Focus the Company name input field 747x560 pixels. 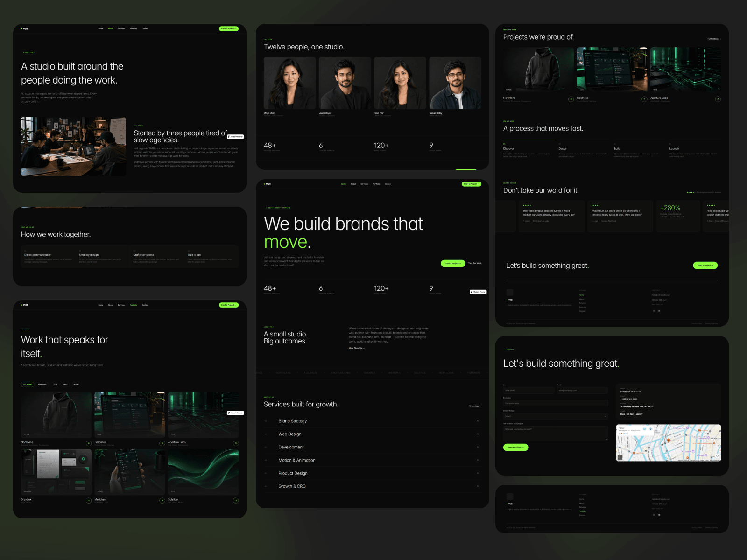pyautogui.click(x=556, y=403)
